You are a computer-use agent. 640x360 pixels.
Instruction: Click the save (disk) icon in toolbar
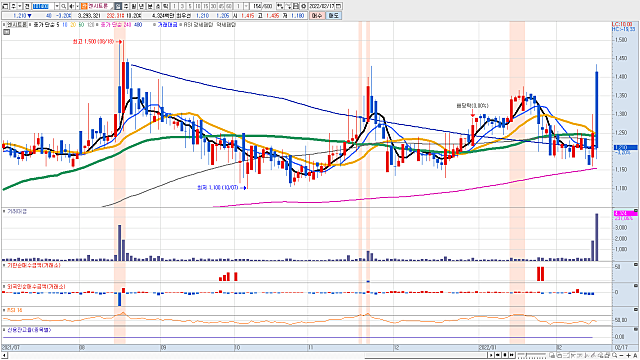pyautogui.click(x=296, y=6)
